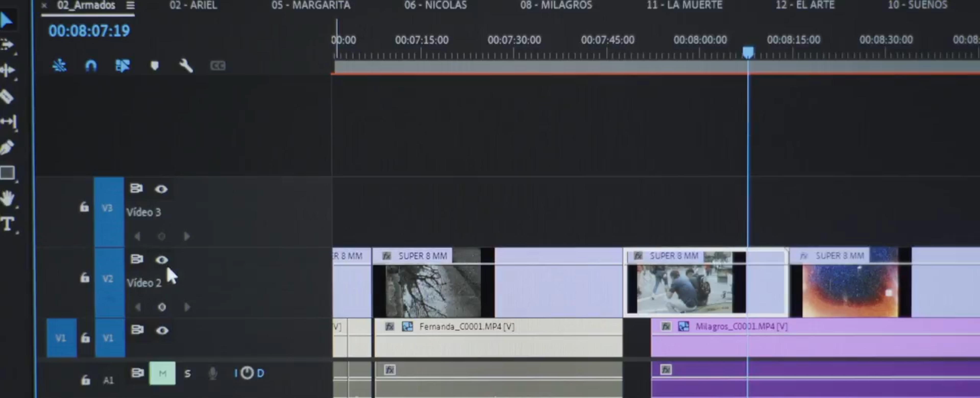Screen dimensions: 980x398
Task: Click the 00:08:07:19 playhead timecode field
Action: 89,31
